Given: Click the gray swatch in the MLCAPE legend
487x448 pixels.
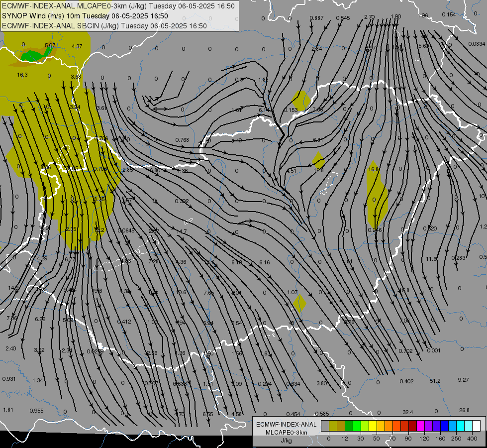Looking at the screenshot, I should [325, 426].
